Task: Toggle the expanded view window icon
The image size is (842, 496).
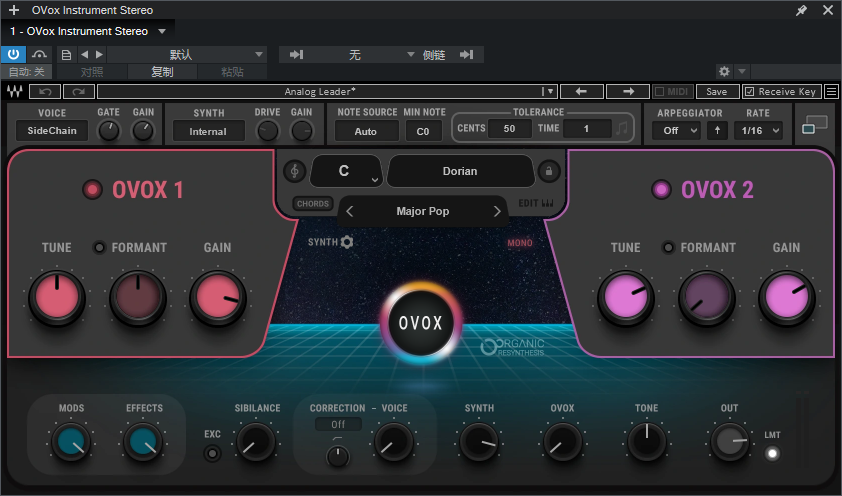Action: (x=815, y=125)
